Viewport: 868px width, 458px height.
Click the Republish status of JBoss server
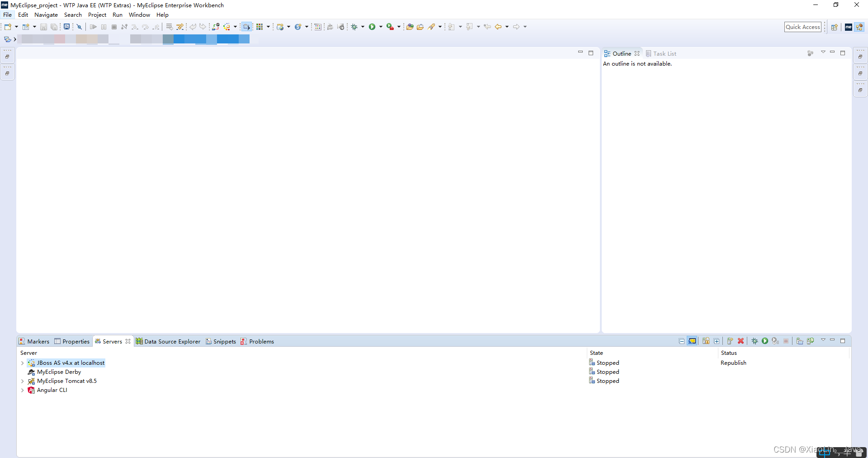point(733,363)
